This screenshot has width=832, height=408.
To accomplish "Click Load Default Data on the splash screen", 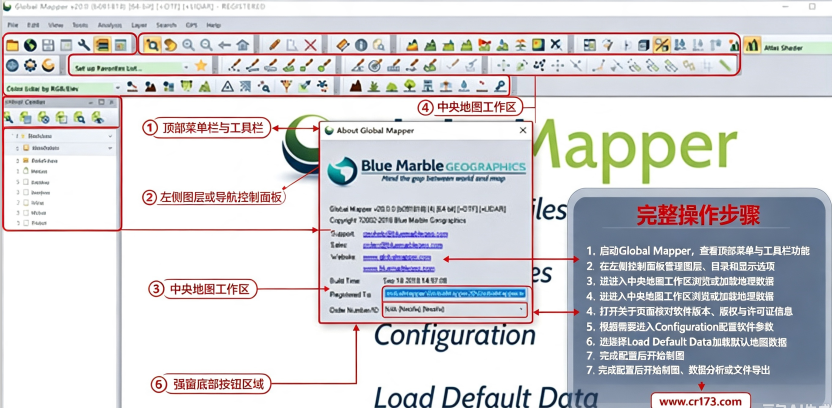I will 486,397.
